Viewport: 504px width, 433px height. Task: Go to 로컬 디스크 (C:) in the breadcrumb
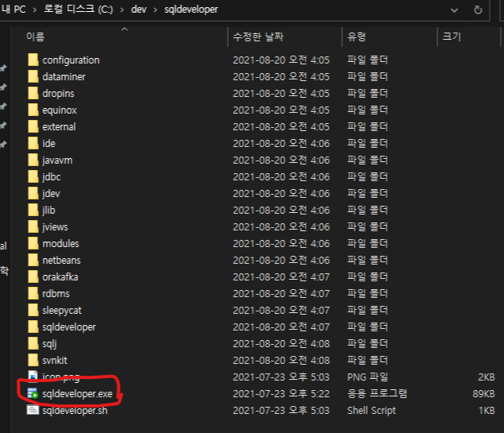pyautogui.click(x=78, y=9)
